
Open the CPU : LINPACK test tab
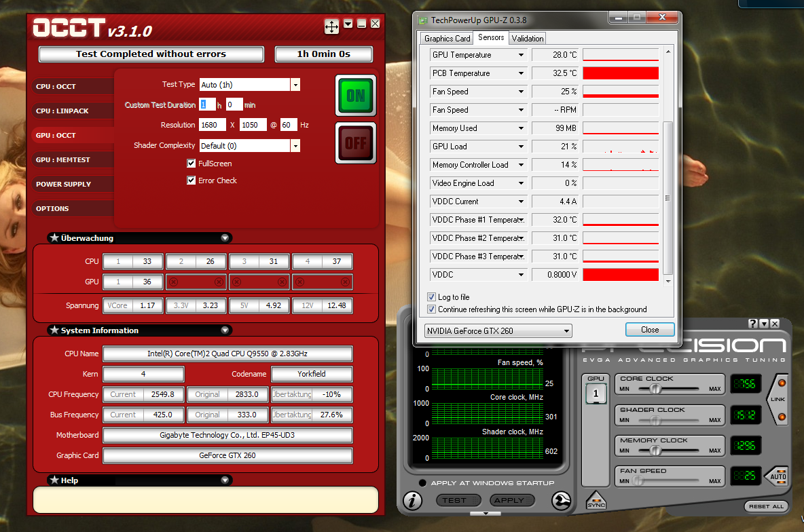click(74, 111)
